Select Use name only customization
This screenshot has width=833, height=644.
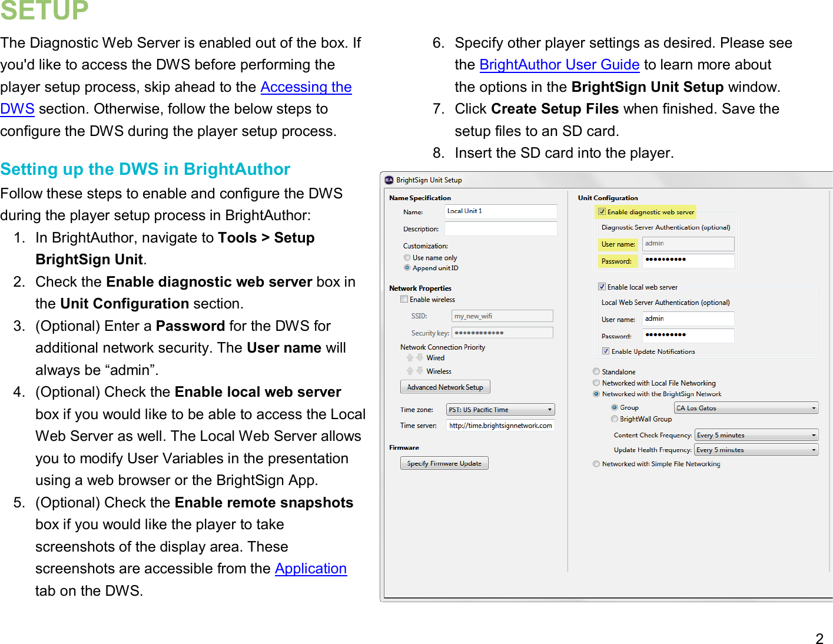(407, 257)
